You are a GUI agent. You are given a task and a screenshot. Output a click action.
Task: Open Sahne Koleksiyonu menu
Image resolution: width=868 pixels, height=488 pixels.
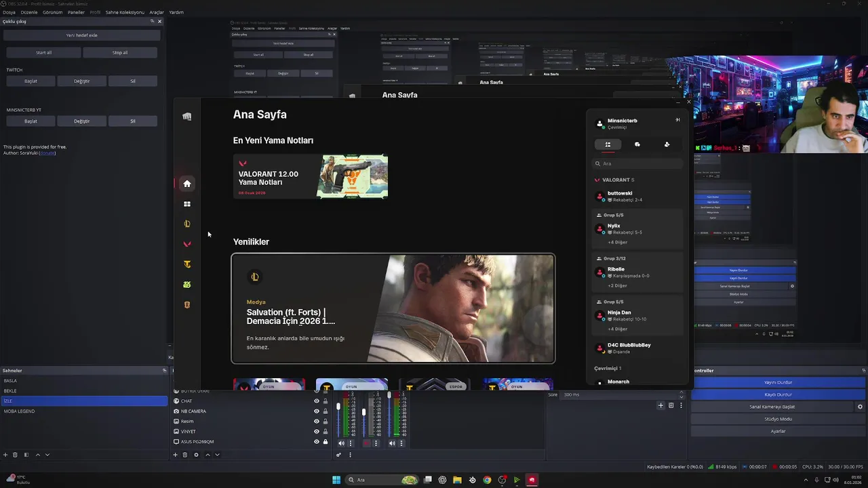pos(125,12)
